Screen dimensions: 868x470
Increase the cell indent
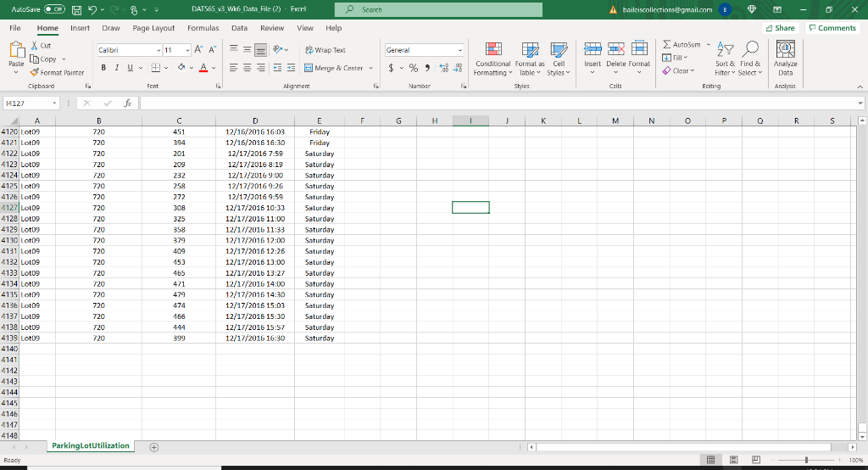pyautogui.click(x=291, y=68)
